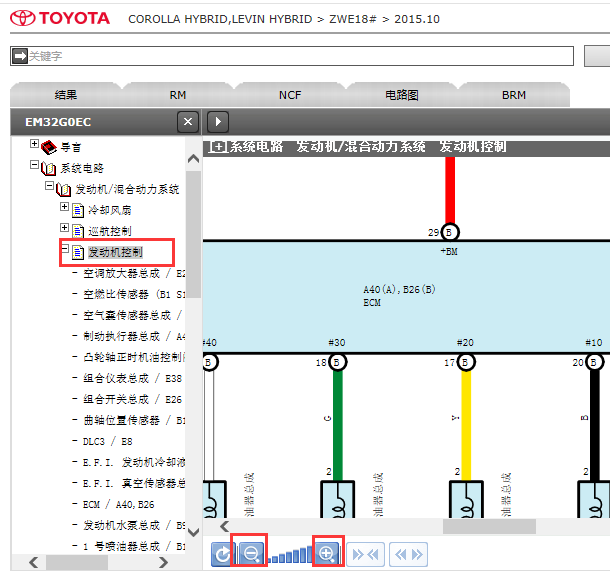Click the shrink-width arrows button
610x579 pixels.
365,554
